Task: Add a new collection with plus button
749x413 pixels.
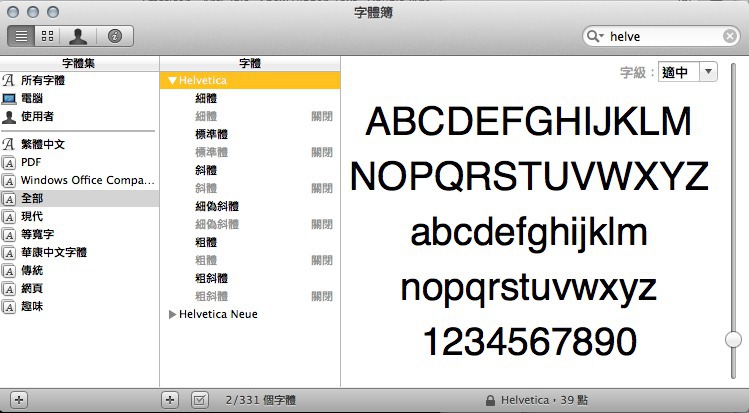Action: [x=19, y=400]
